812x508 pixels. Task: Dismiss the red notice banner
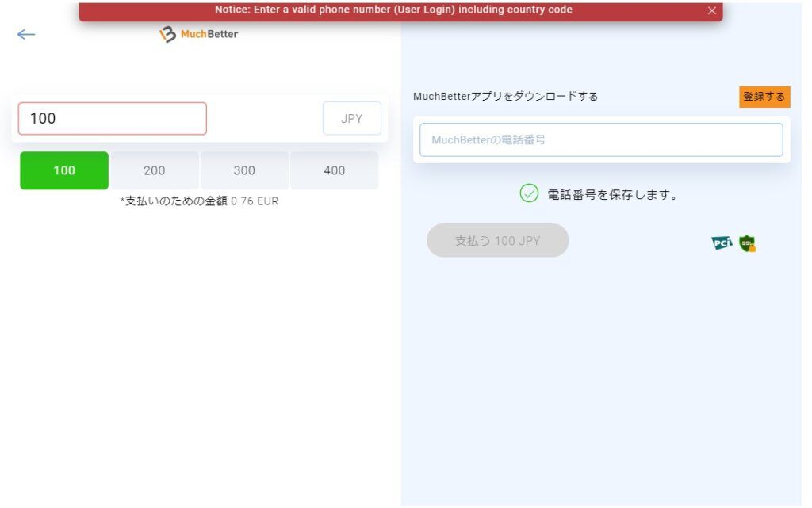pyautogui.click(x=712, y=10)
